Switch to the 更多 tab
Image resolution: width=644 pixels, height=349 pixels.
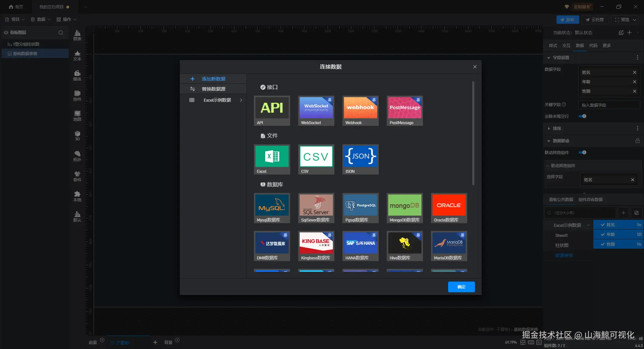pyautogui.click(x=607, y=46)
